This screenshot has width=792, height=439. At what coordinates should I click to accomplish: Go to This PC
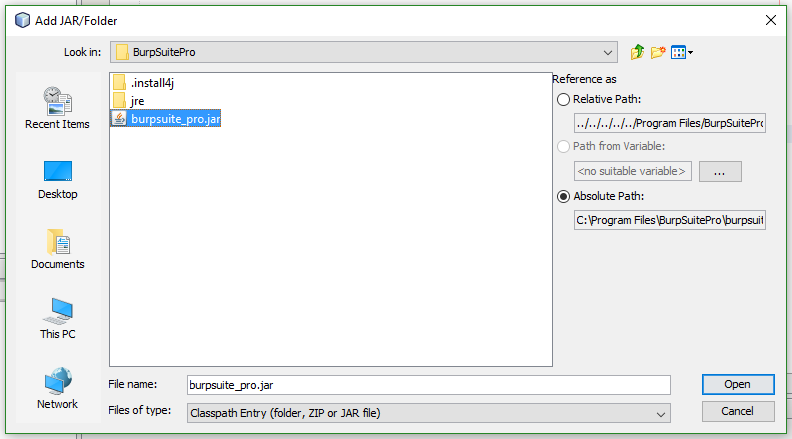[58, 319]
